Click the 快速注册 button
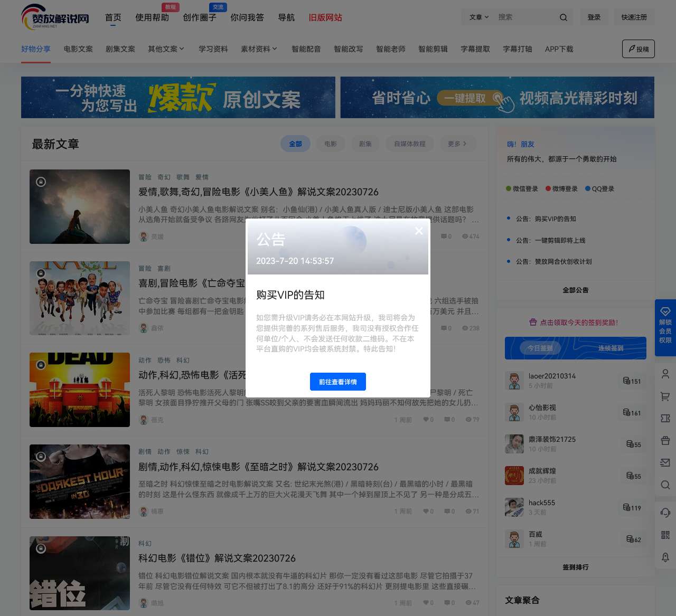 [x=634, y=17]
